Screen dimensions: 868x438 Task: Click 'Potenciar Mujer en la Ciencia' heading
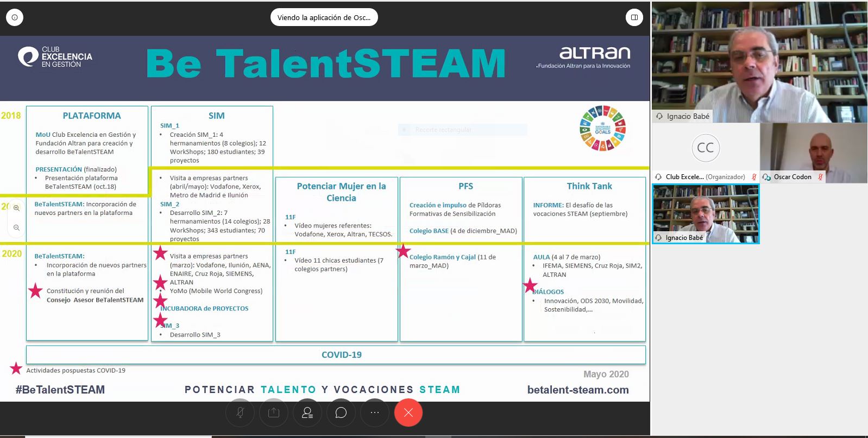pyautogui.click(x=341, y=192)
